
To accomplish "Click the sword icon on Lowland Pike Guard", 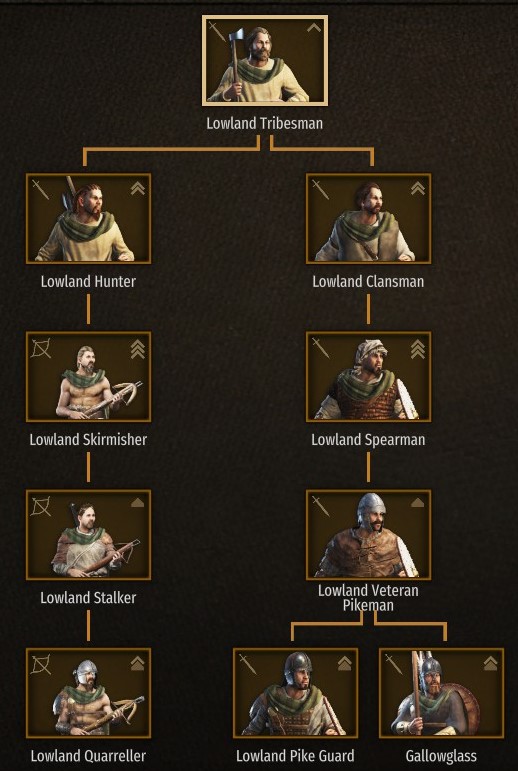I will (x=247, y=664).
